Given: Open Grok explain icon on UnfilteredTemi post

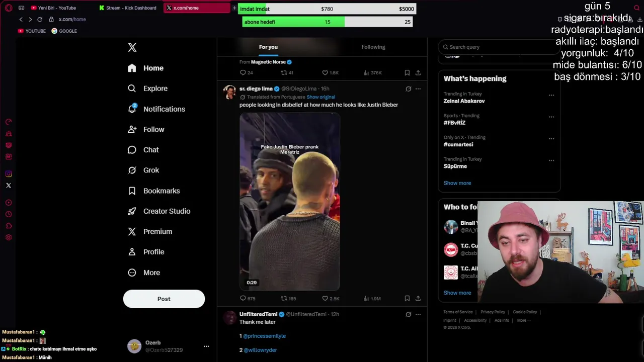Looking at the screenshot, I should (x=409, y=314).
